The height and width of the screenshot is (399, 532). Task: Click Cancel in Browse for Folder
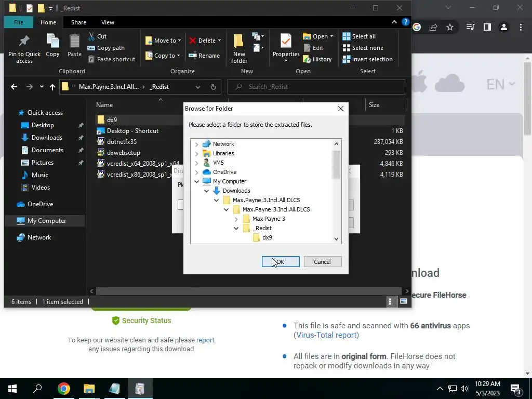(322, 262)
